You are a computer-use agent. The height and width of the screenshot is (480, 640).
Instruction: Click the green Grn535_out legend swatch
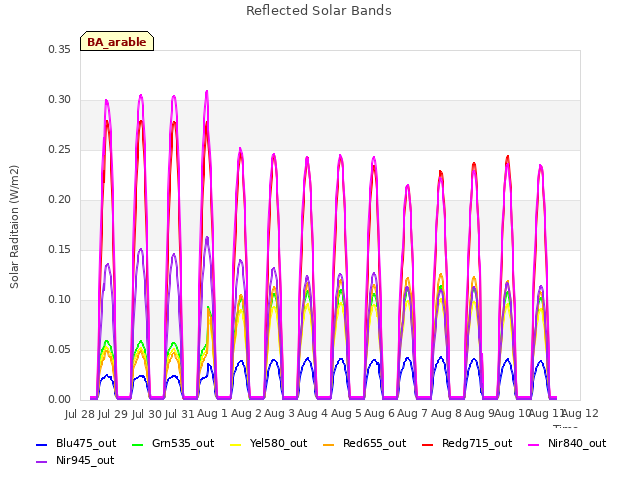[x=138, y=444]
